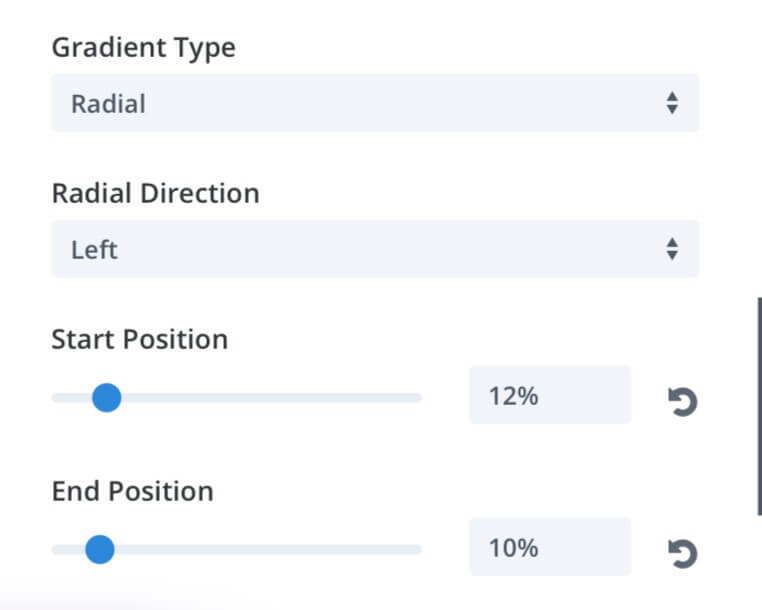Click the End Position slider track
This screenshot has width=762, height=610.
pos(237,549)
